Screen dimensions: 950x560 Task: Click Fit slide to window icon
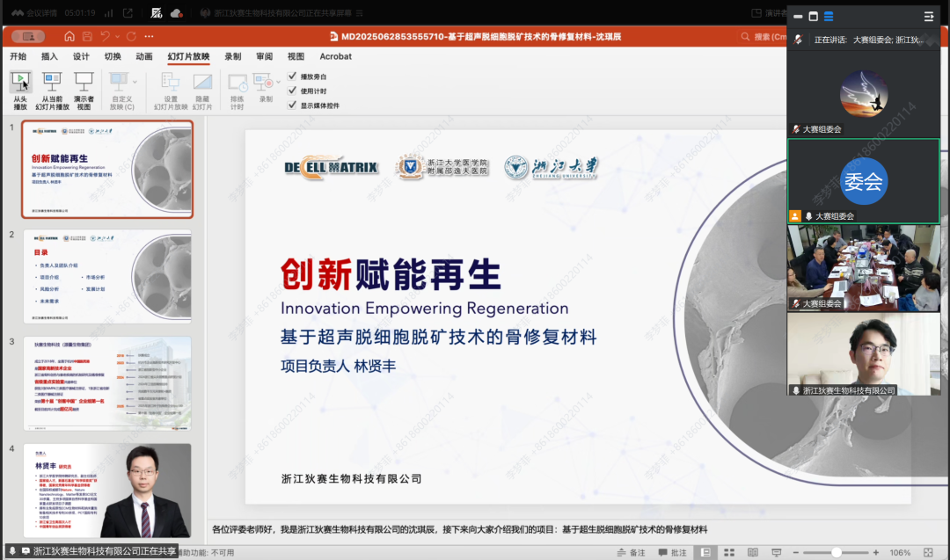point(928,552)
